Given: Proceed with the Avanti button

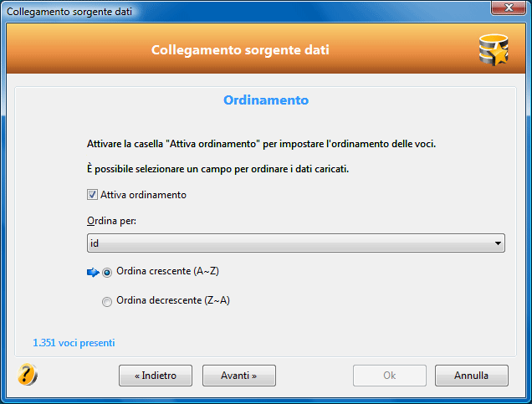Looking at the screenshot, I should [239, 376].
